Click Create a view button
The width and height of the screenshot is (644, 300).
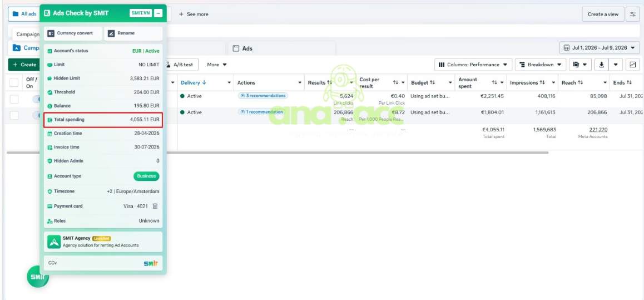coord(603,14)
